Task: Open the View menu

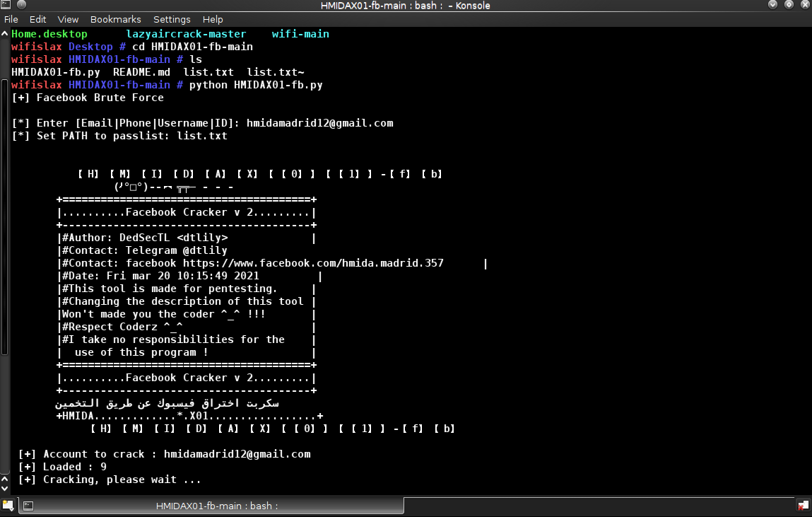Action: point(69,19)
